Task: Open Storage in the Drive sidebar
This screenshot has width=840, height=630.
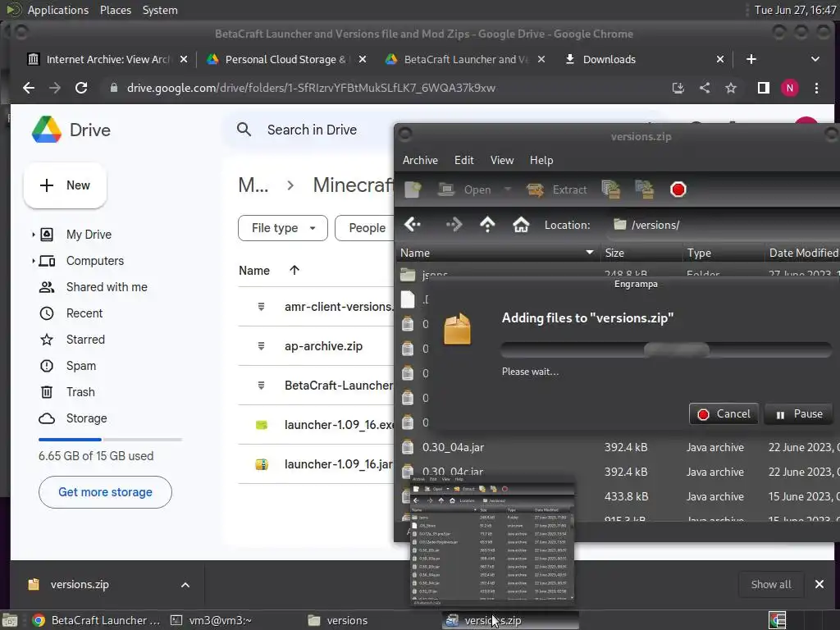Action: coord(86,418)
